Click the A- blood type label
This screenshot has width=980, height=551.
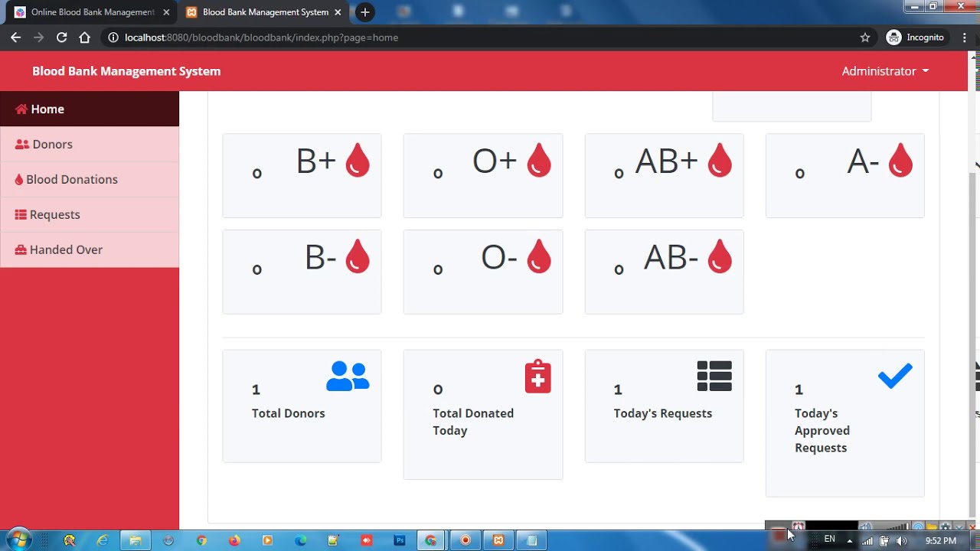tap(863, 161)
